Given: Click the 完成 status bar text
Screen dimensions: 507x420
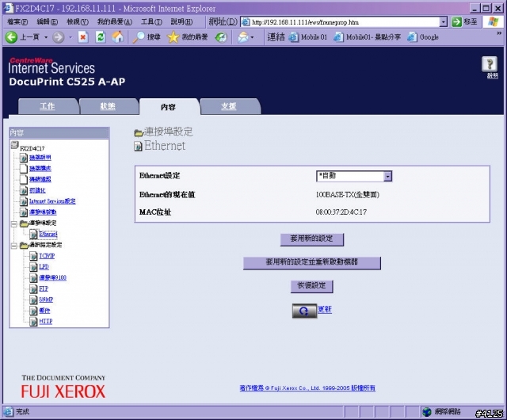Looking at the screenshot, I should [22, 411].
